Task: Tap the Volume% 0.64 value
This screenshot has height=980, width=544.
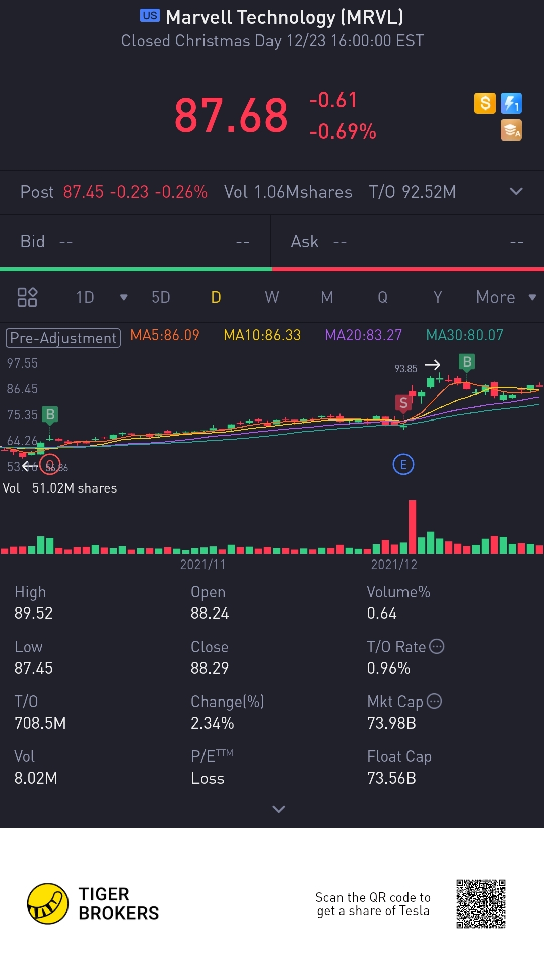Action: (x=382, y=613)
